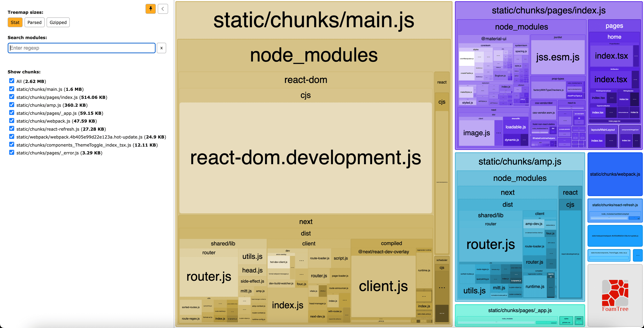Click the client.js block under compiled
Viewport: 644px width, 328px height.
tap(383, 286)
